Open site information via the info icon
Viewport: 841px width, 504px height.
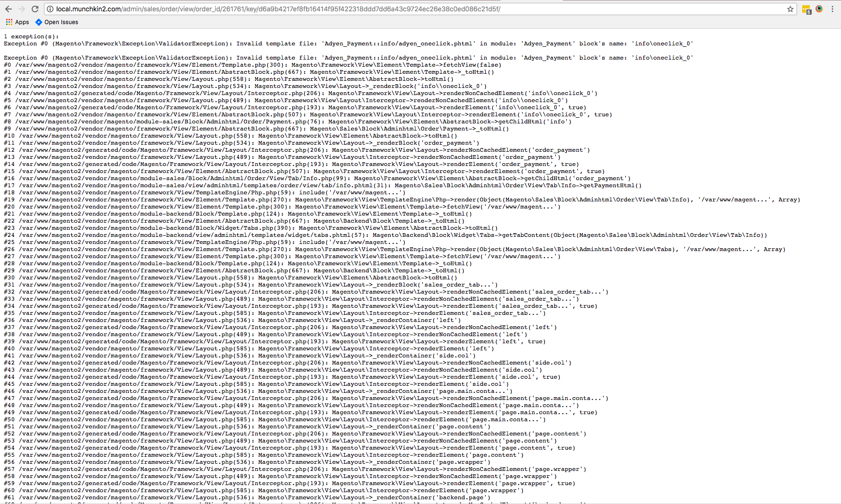(50, 9)
